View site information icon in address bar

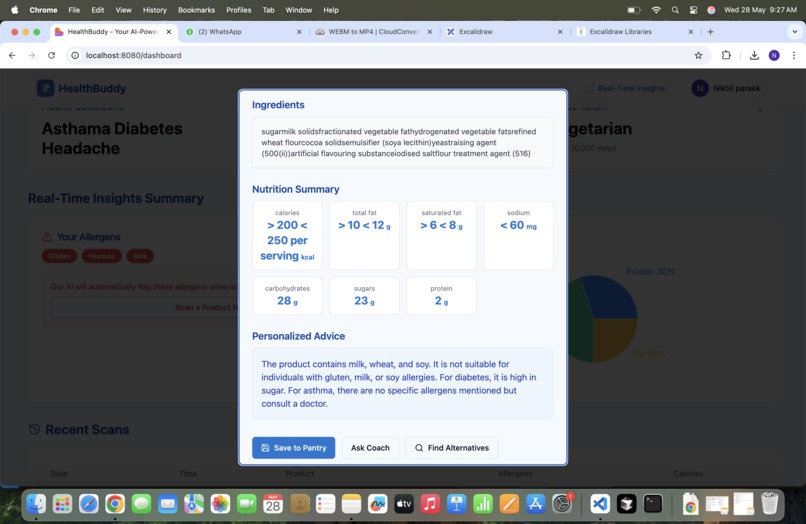75,55
